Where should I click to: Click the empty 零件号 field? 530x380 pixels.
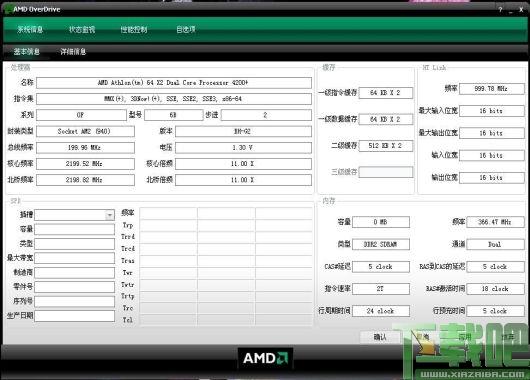pyautogui.click(x=74, y=287)
